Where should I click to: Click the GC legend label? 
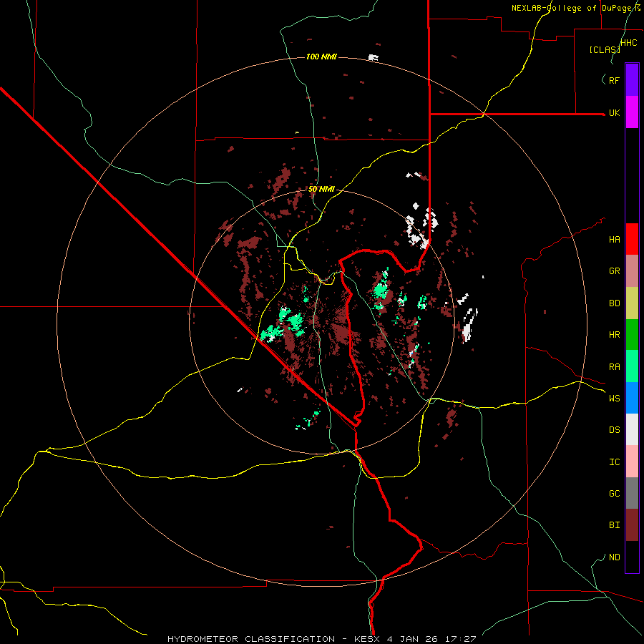click(614, 494)
